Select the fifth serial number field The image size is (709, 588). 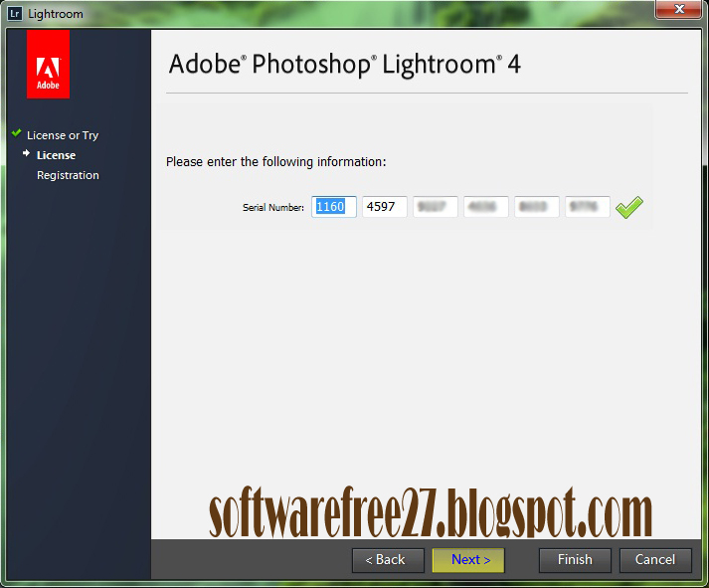pos(537,207)
